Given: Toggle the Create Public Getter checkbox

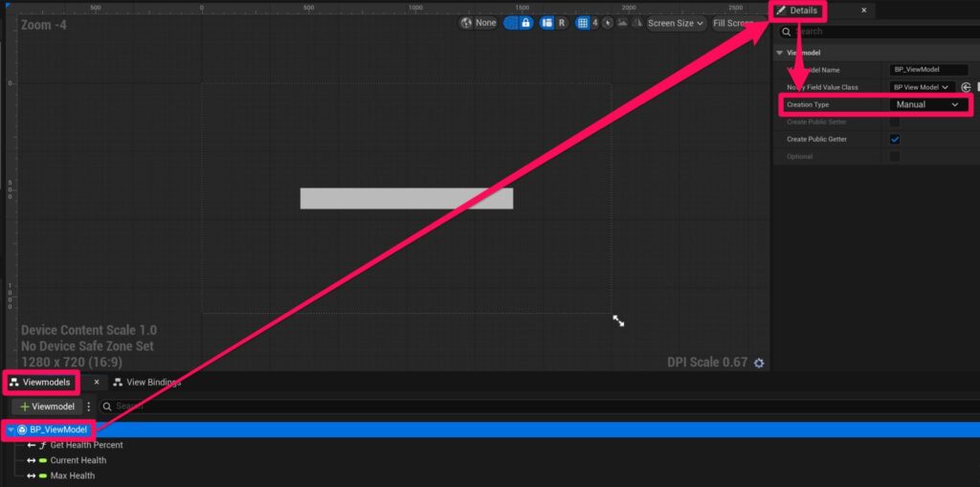Looking at the screenshot, I should [x=895, y=140].
